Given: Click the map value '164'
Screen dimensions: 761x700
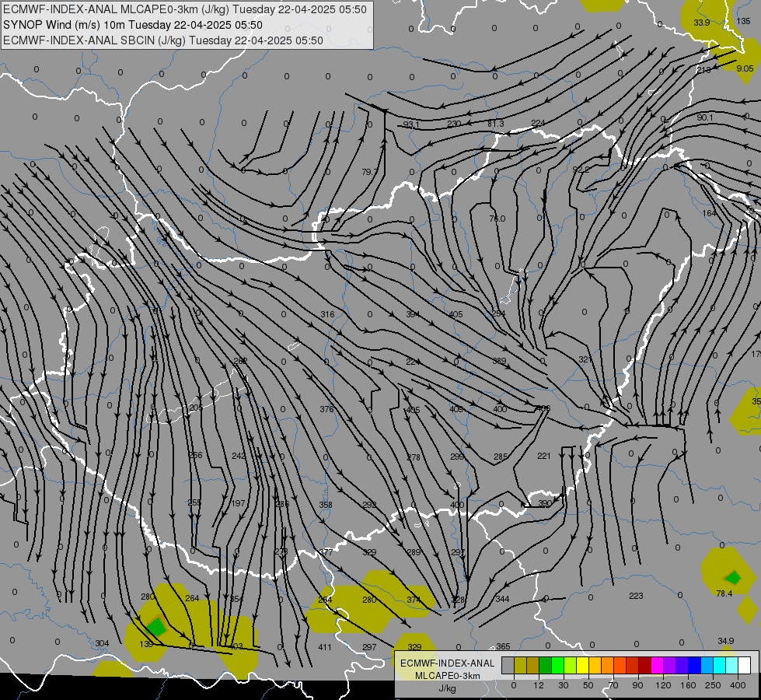Looking at the screenshot, I should point(709,213).
